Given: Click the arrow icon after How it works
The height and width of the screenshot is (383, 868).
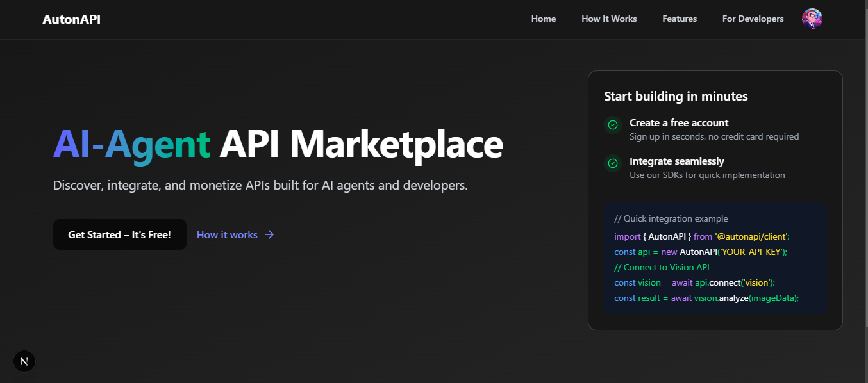Looking at the screenshot, I should coord(269,234).
